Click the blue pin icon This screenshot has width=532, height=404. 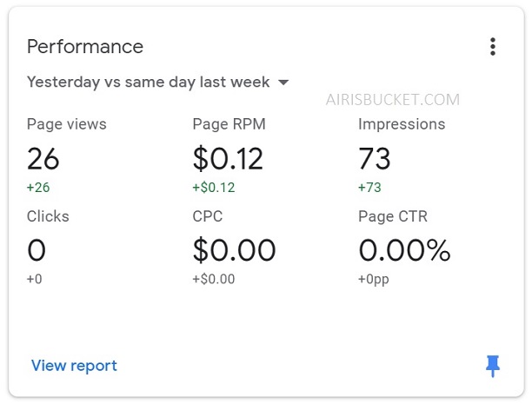[493, 366]
